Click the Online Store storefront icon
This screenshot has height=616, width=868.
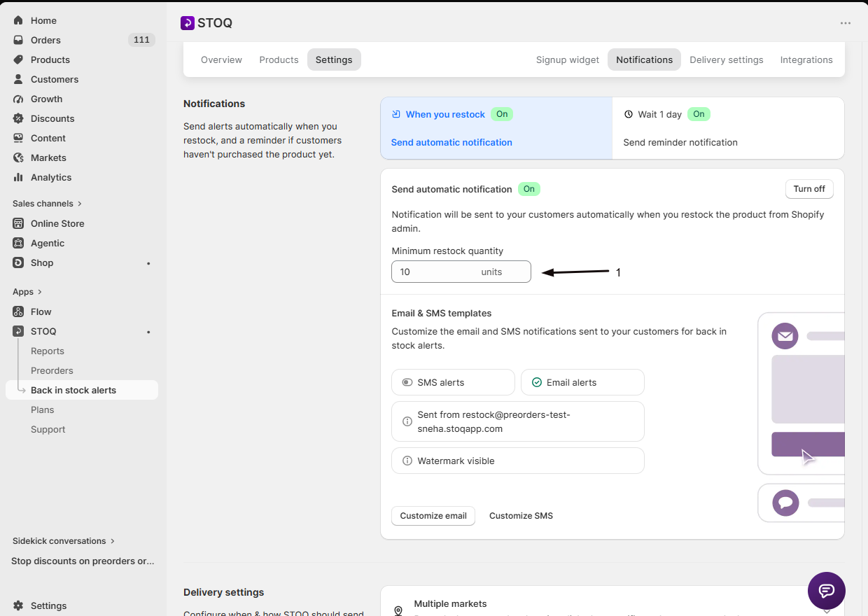[18, 223]
